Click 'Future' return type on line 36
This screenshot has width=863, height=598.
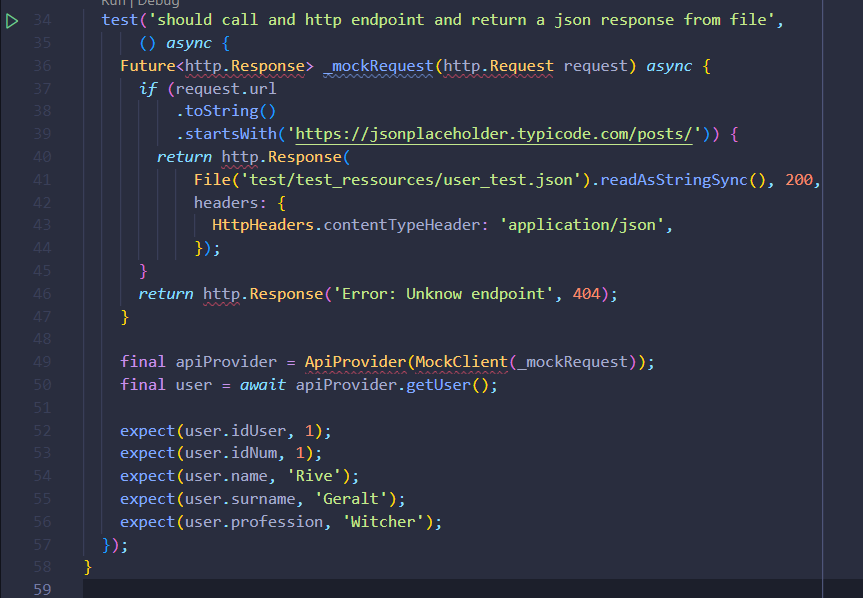click(x=148, y=66)
